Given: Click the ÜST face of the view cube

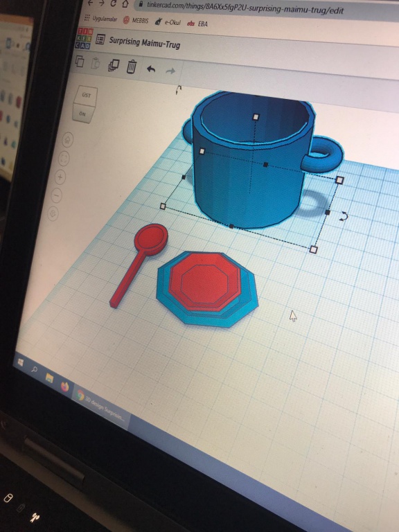Looking at the screenshot, I should [86, 96].
